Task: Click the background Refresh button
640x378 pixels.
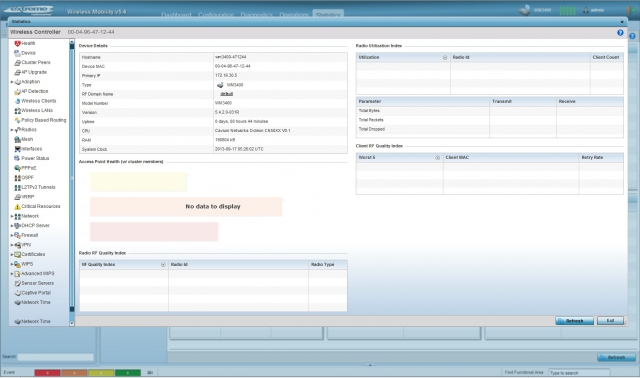Action: 616,358
